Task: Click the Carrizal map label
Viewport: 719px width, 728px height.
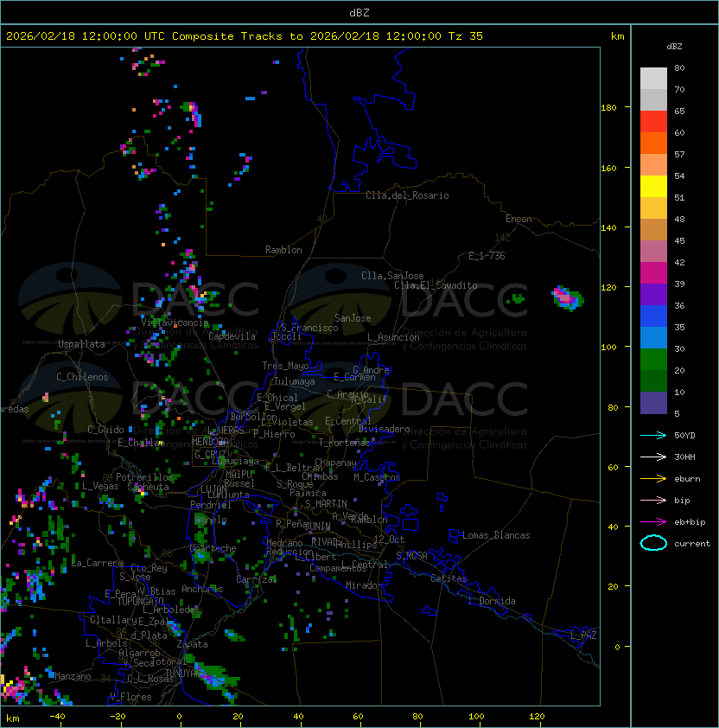Action: coord(257,579)
